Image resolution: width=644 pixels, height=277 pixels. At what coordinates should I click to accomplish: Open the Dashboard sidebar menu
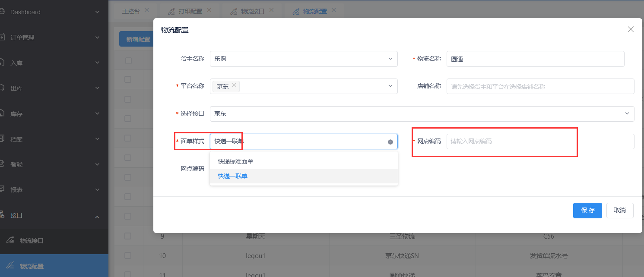tap(54, 12)
